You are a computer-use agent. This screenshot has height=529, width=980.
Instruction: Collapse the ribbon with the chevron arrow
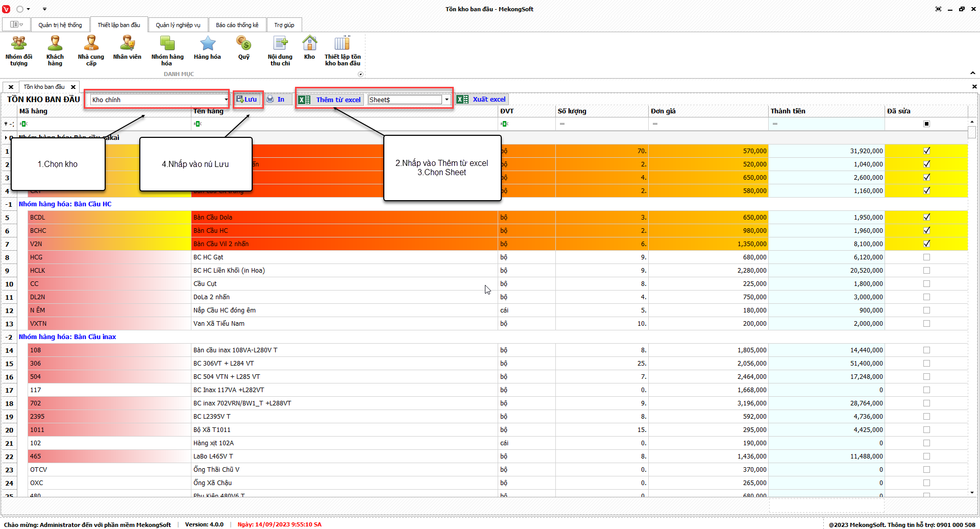click(973, 73)
